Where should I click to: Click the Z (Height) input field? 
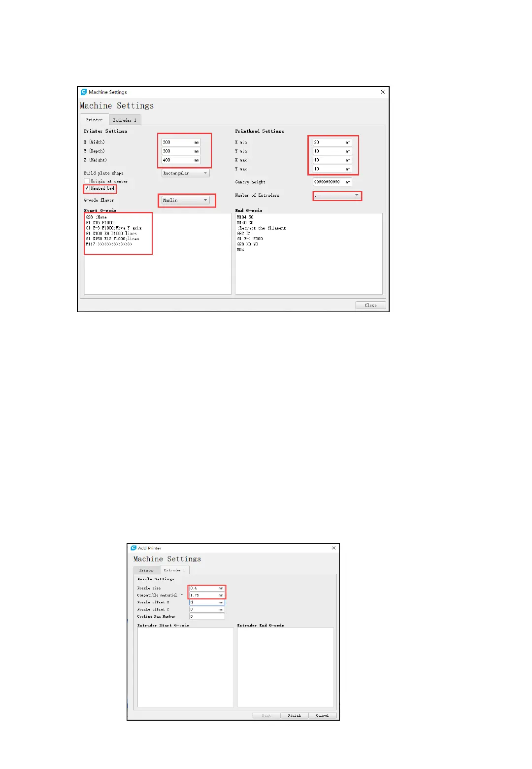(181, 160)
